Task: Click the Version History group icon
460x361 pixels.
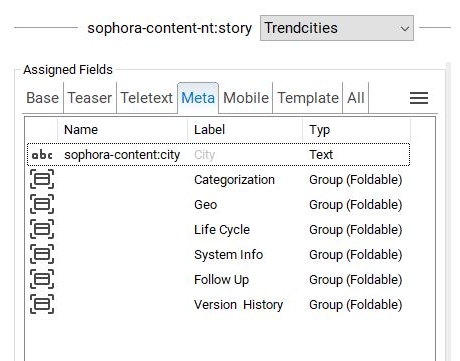Action: click(x=42, y=304)
